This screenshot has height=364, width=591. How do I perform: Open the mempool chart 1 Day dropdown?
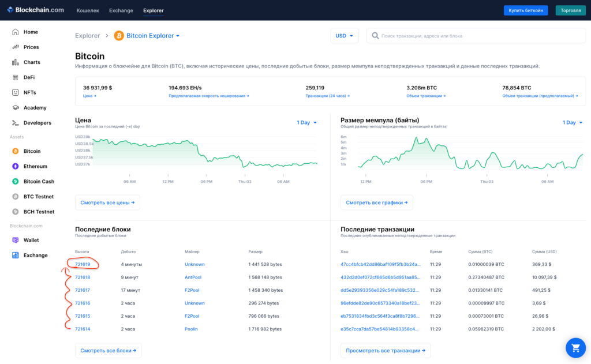[x=573, y=122]
